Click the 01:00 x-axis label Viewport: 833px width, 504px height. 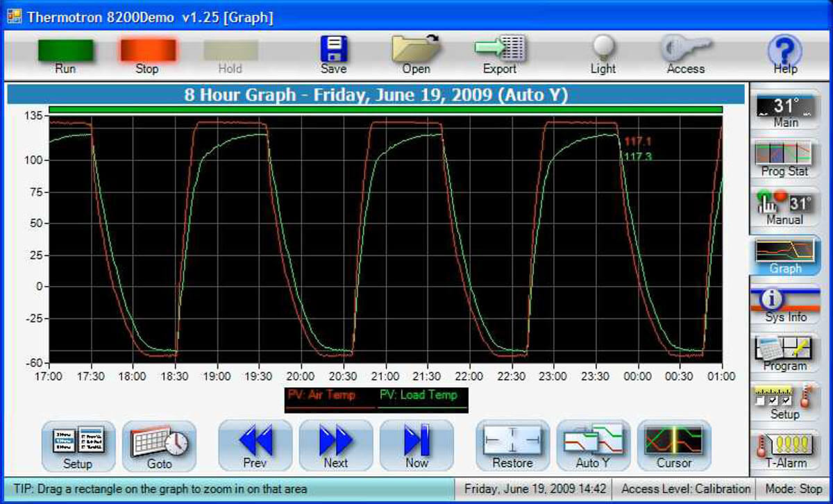click(722, 376)
